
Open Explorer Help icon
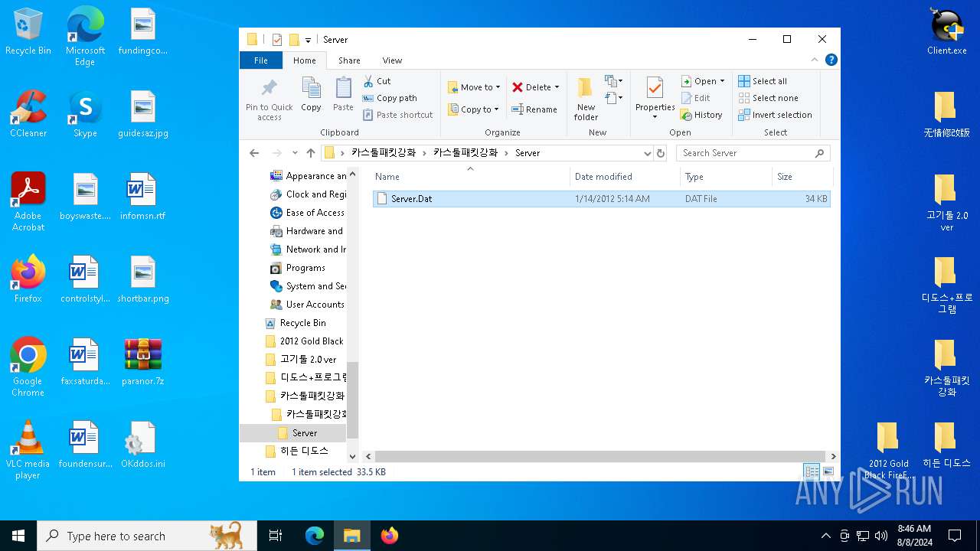831,60
